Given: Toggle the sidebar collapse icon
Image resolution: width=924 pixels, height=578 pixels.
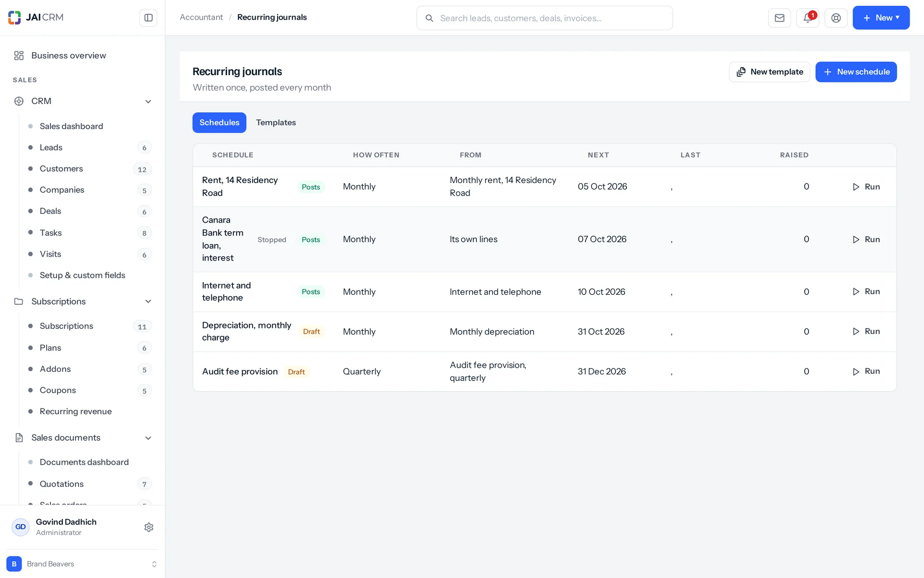Looking at the screenshot, I should 148,18.
